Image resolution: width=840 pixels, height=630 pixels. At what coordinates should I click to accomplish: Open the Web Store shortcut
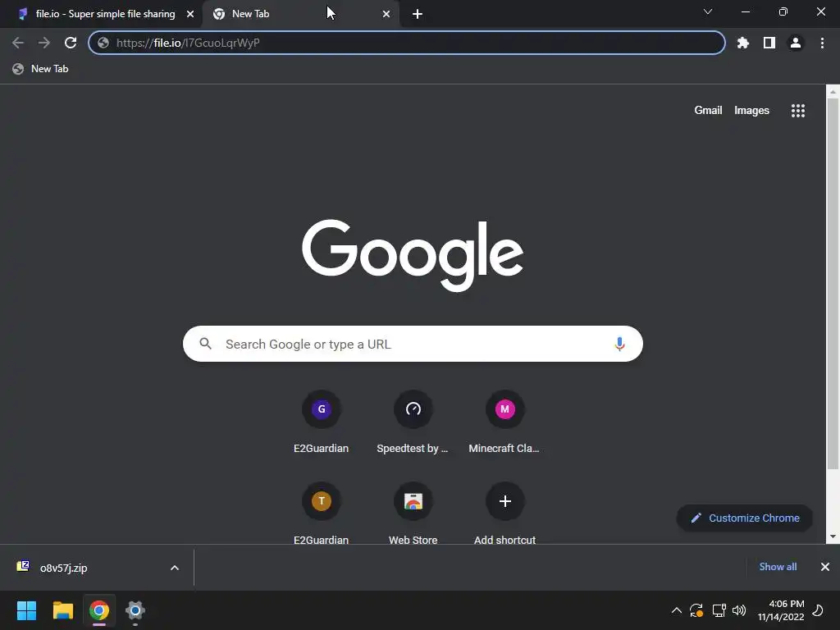tap(413, 501)
